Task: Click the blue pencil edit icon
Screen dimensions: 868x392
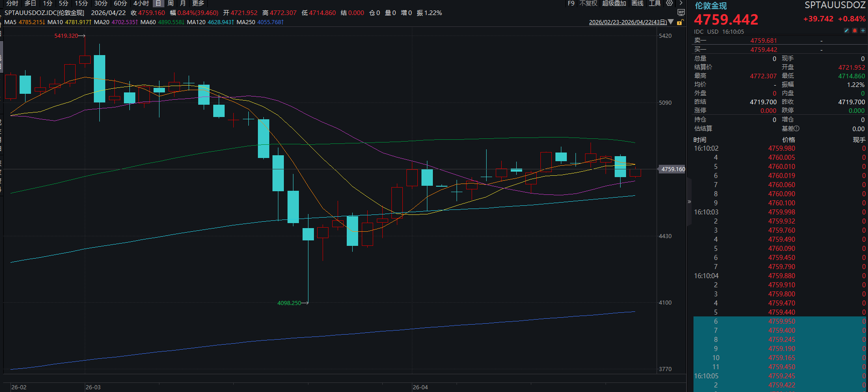Action: point(847,31)
